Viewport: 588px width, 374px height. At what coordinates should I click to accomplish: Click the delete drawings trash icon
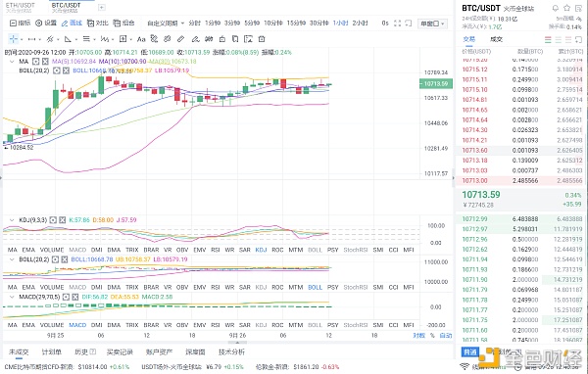tap(262, 39)
